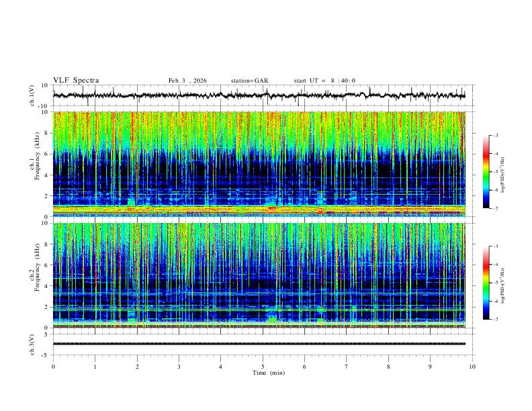Click the "8" kHz tick on the ch.1 spectrogram

coord(46,133)
